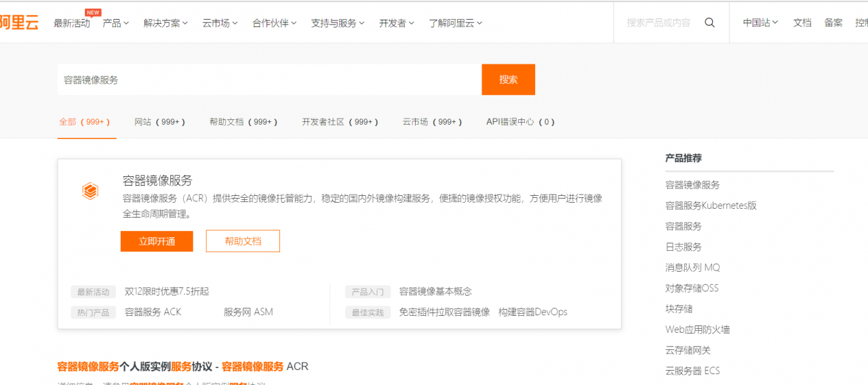This screenshot has height=385, width=868.
Task: Open the 容器服务 ACK hot product link
Action: (153, 312)
